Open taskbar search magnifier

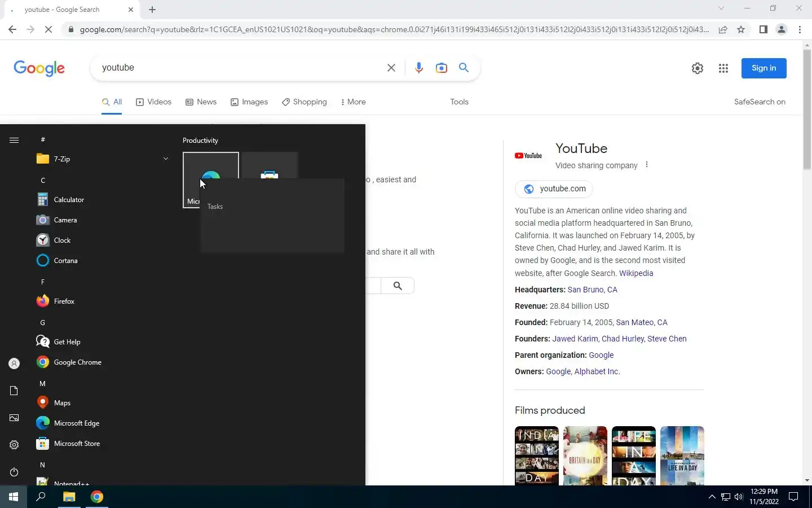click(x=41, y=497)
